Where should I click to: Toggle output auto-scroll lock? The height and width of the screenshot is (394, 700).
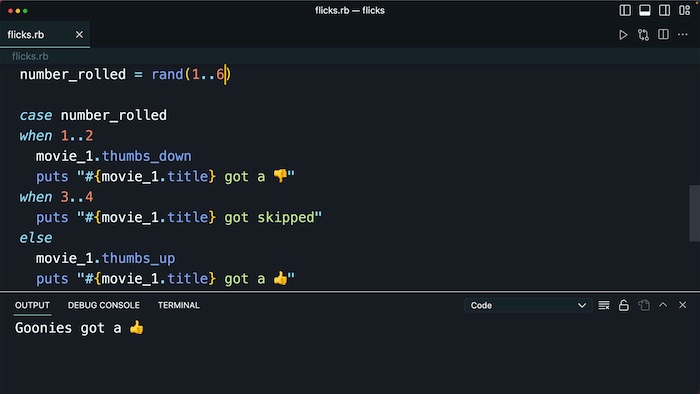coord(624,305)
